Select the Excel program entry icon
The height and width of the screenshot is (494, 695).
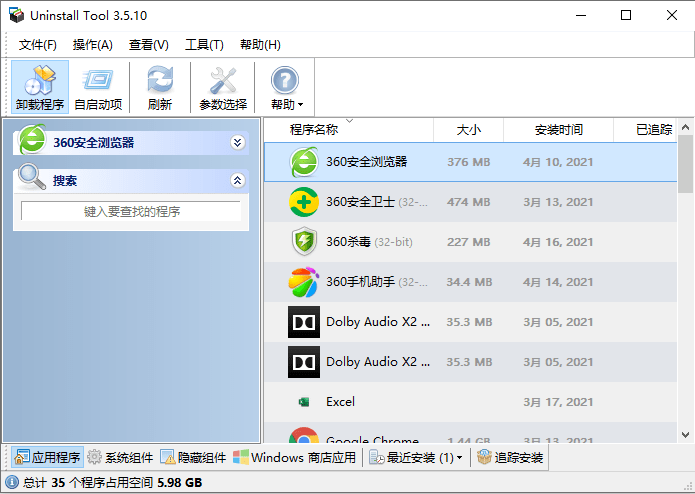point(304,402)
